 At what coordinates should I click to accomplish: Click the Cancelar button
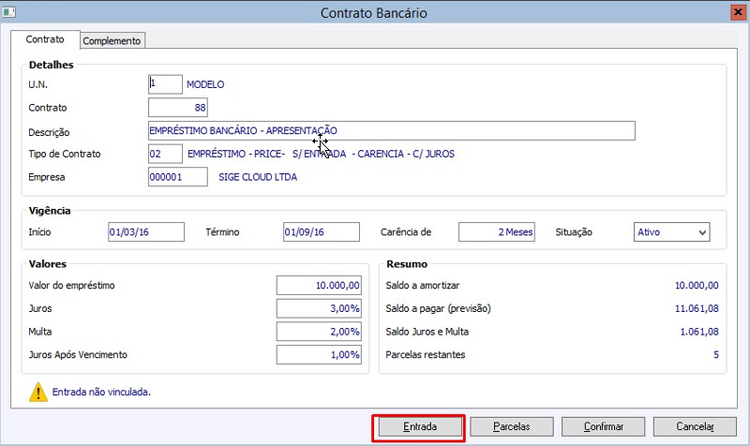(x=695, y=426)
